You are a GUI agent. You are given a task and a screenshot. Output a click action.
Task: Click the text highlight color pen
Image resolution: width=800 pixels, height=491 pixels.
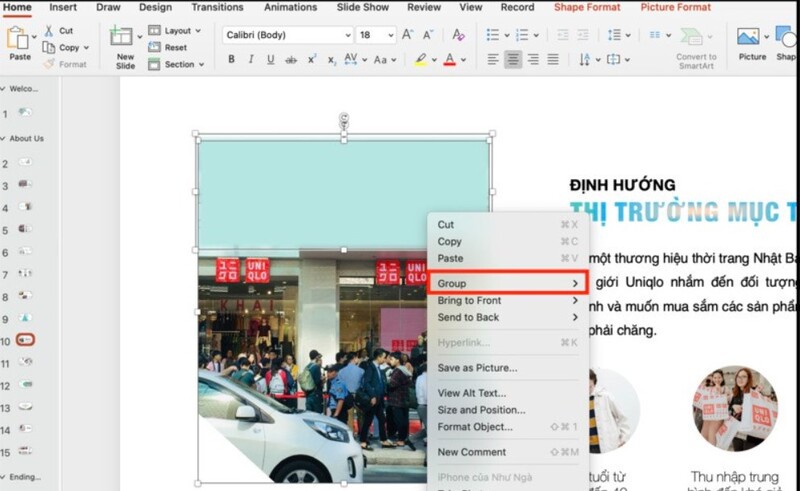click(x=420, y=60)
